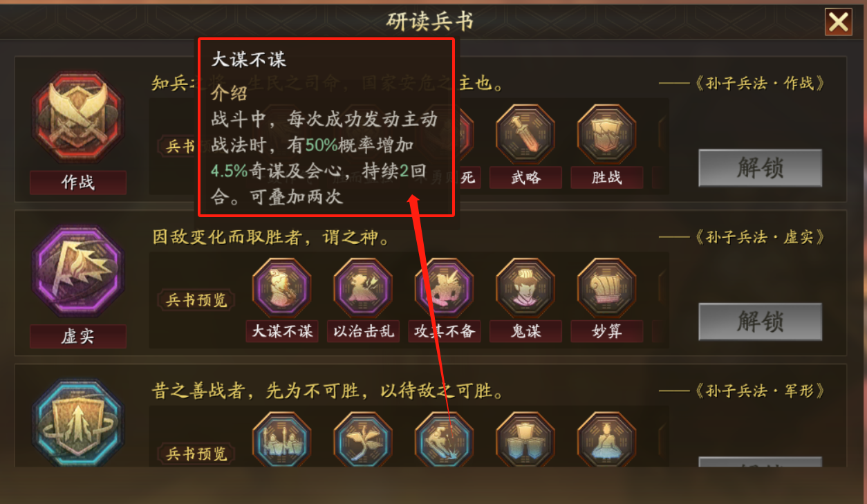
Task: Click the last visible 军形 row meditating figure icon
Action: 606,440
